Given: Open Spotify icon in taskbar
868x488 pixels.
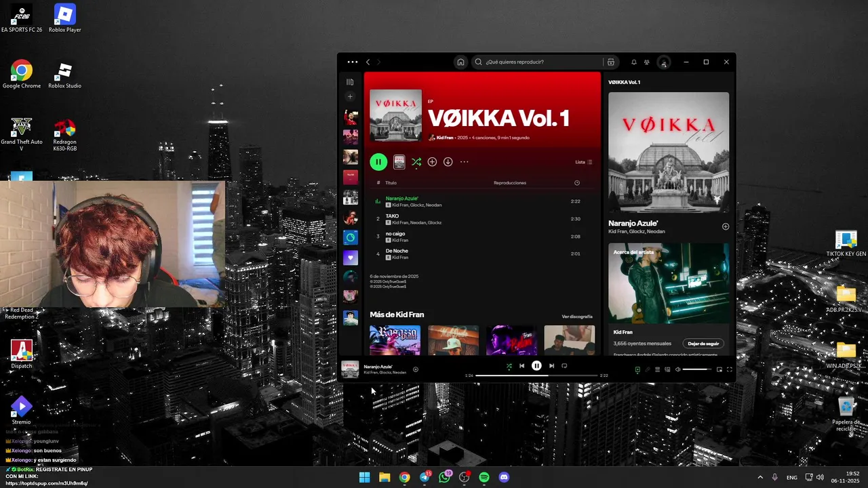Looking at the screenshot, I should [x=484, y=477].
